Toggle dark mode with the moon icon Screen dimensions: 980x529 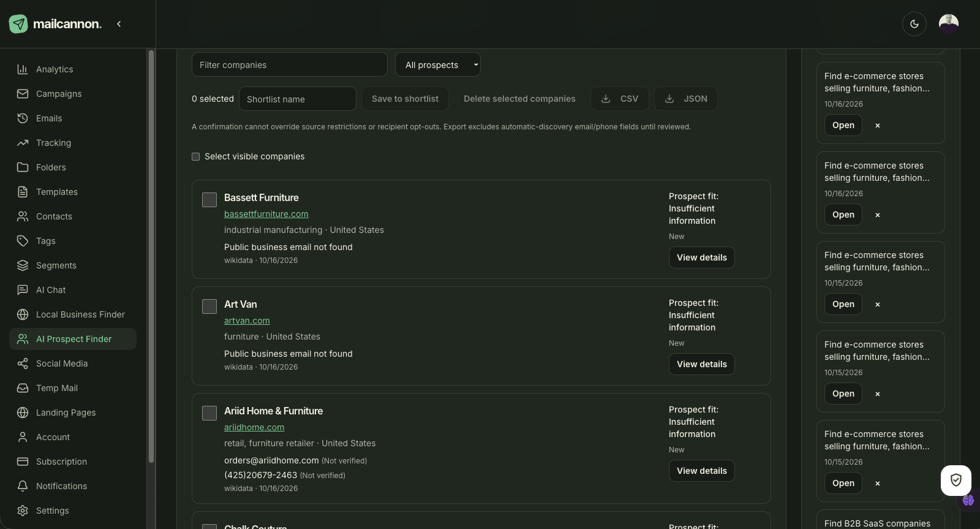point(914,24)
